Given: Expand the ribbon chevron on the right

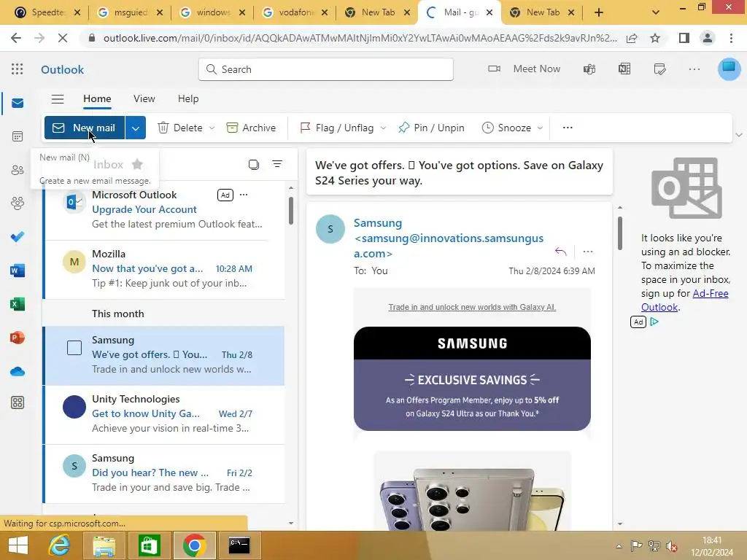Looking at the screenshot, I should coord(739,135).
